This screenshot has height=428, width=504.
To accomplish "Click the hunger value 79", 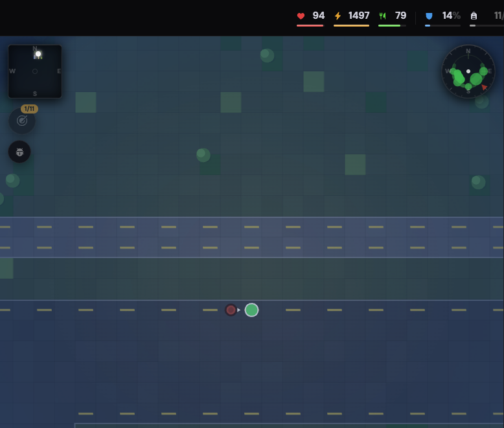I will pos(400,16).
